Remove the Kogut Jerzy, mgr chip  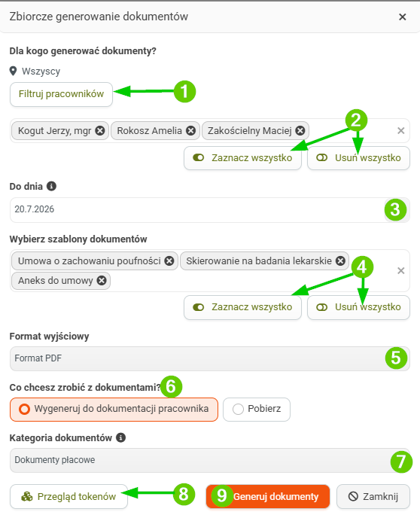point(100,131)
